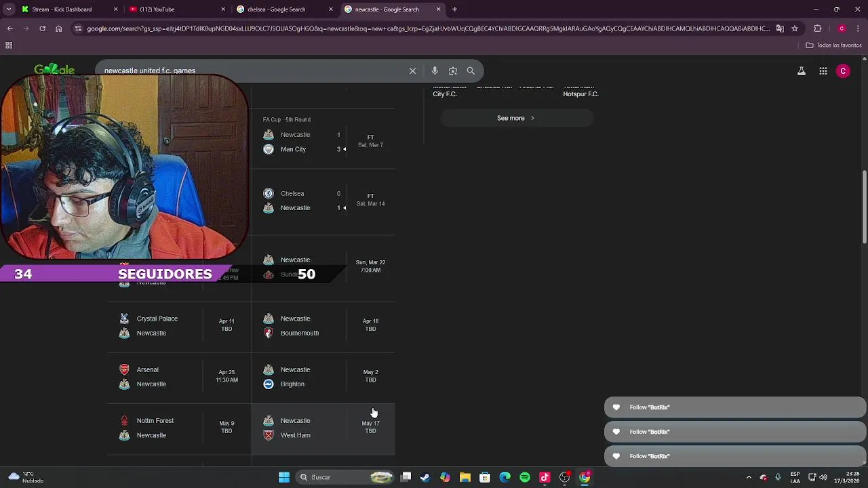Open File Explorer from the taskbar
This screenshot has width=868, height=488.
[465, 477]
